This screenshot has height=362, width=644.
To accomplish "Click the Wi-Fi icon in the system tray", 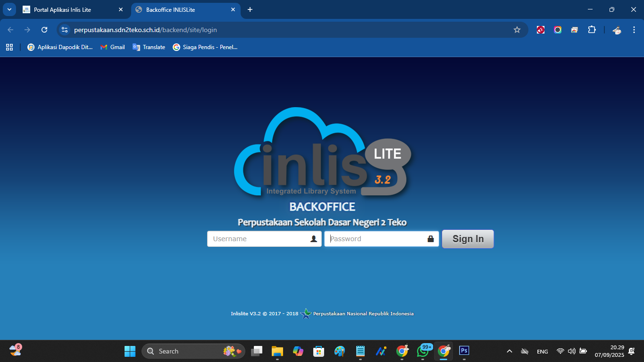I will coord(560,351).
